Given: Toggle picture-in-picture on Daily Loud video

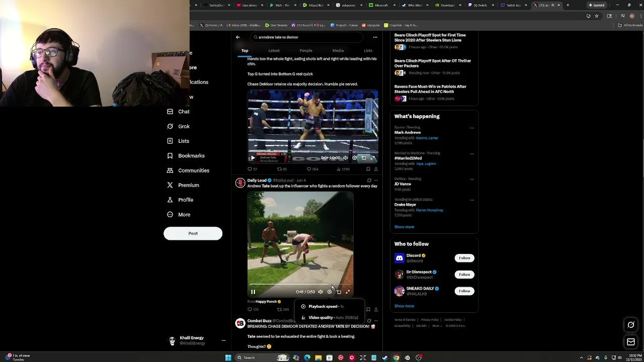Looking at the screenshot, I should coord(339,292).
